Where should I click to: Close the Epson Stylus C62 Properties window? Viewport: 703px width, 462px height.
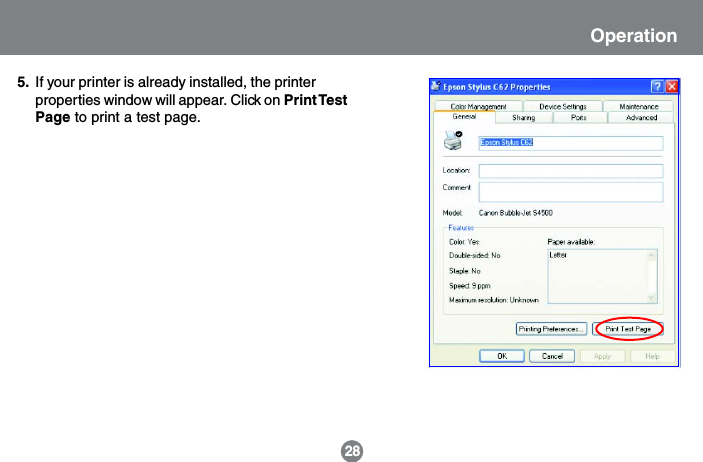tap(672, 86)
